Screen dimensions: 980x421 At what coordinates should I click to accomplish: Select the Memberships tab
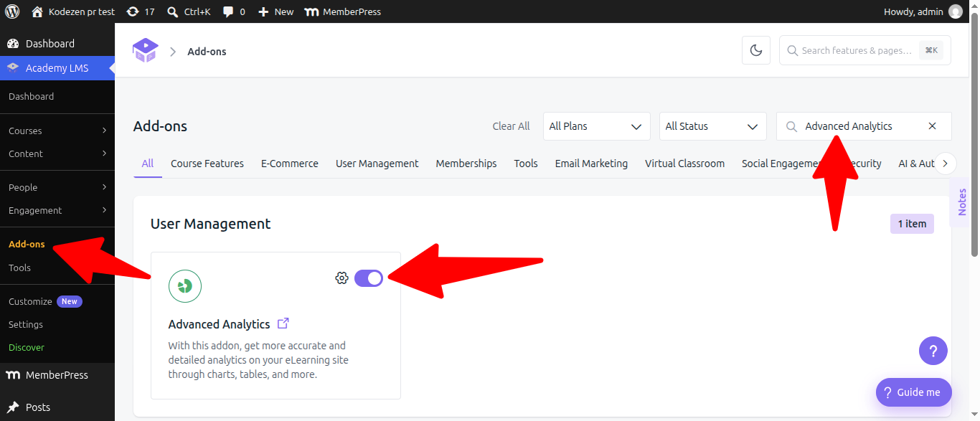point(466,164)
